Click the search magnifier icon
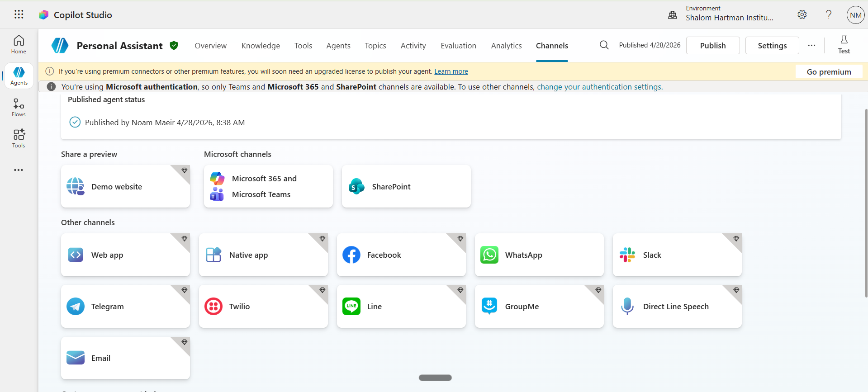This screenshot has height=392, width=868. coord(604,45)
